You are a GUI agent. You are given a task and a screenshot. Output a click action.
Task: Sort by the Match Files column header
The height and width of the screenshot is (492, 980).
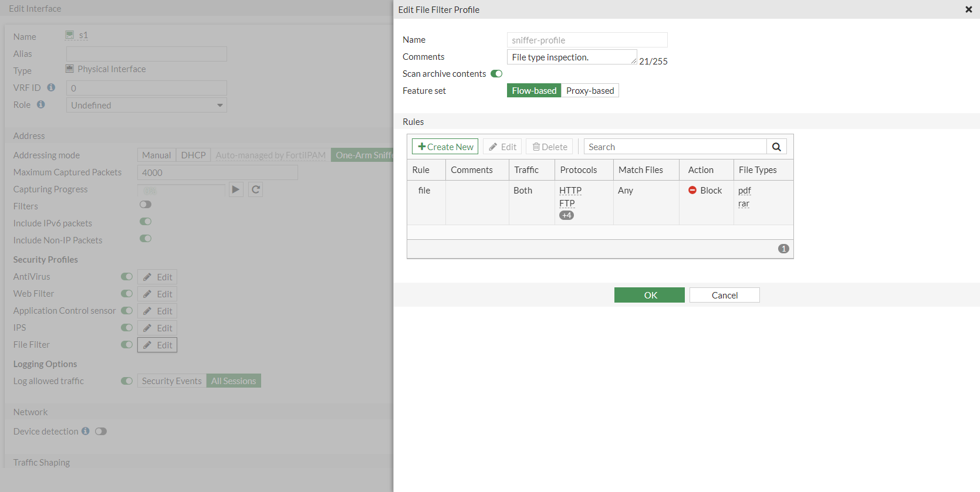(x=647, y=170)
